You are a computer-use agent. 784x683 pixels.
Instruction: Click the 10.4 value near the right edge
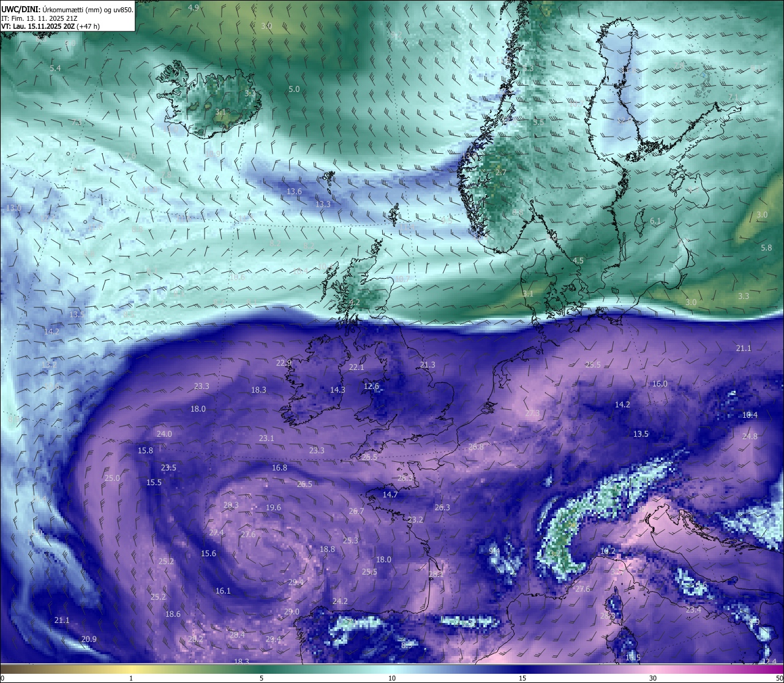tap(750, 415)
